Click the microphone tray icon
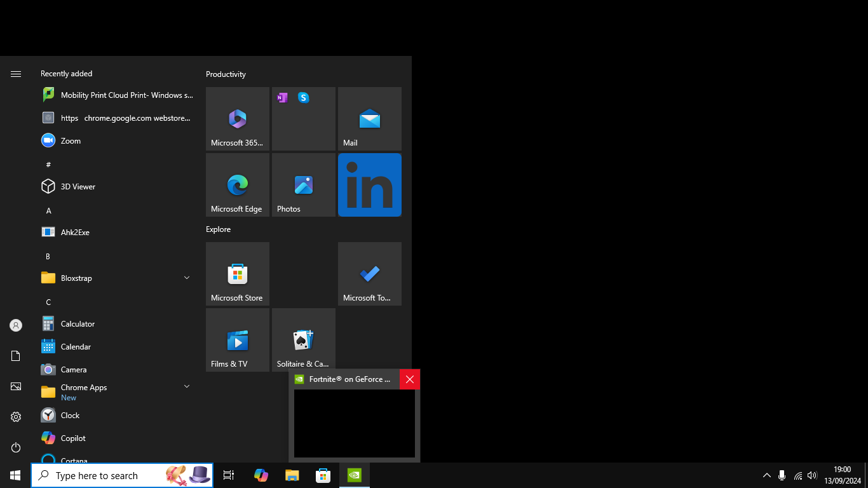Viewport: 868px width, 488px height. tap(782, 475)
